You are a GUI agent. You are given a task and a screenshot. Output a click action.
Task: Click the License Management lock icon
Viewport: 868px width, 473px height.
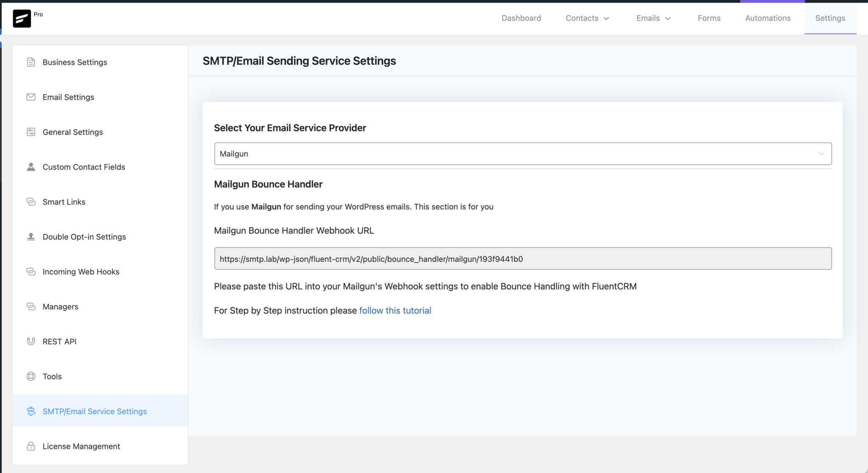[x=31, y=446]
